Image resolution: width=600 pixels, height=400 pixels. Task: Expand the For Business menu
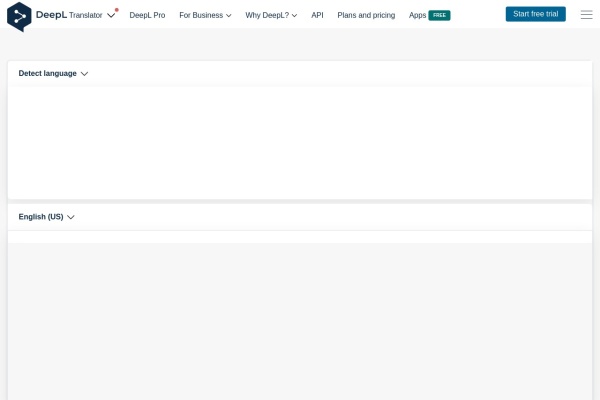205,16
